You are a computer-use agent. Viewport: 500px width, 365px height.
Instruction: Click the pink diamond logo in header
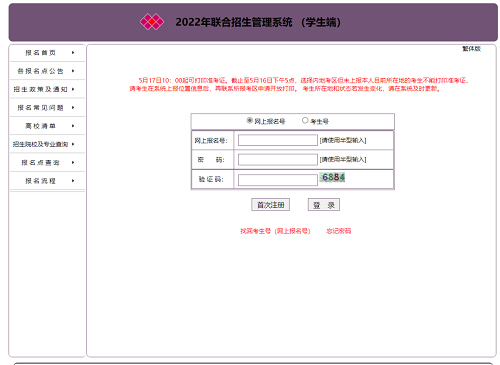[x=152, y=22]
